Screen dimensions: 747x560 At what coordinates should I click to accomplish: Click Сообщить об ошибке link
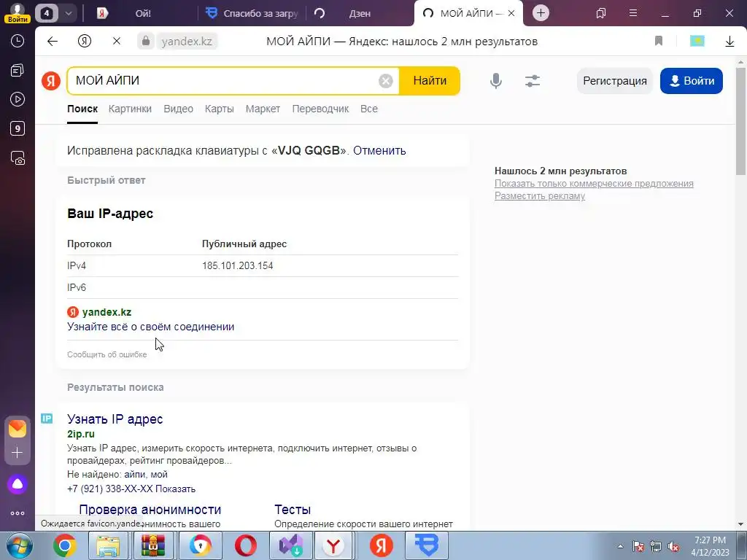click(x=107, y=355)
